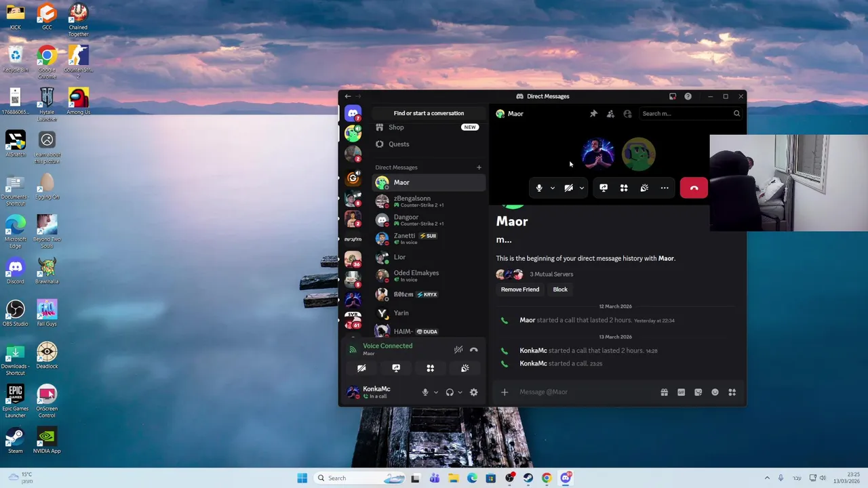
Task: Hang up with the red disconnect button
Action: [694, 188]
